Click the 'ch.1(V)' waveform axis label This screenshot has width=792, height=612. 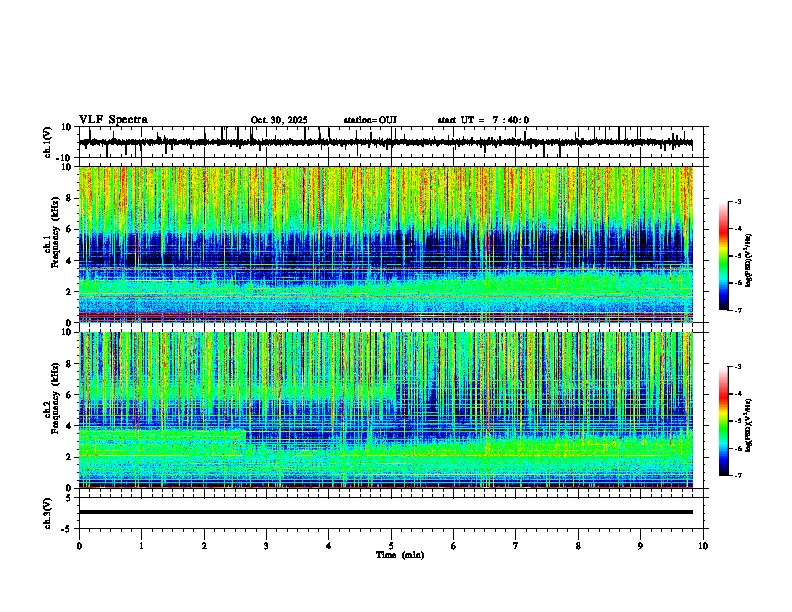(x=48, y=142)
